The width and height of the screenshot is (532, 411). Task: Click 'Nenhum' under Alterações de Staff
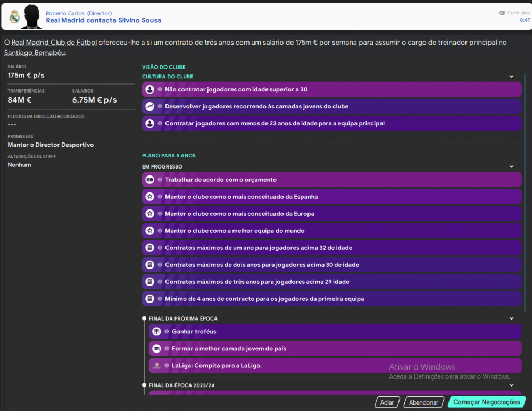coord(19,165)
